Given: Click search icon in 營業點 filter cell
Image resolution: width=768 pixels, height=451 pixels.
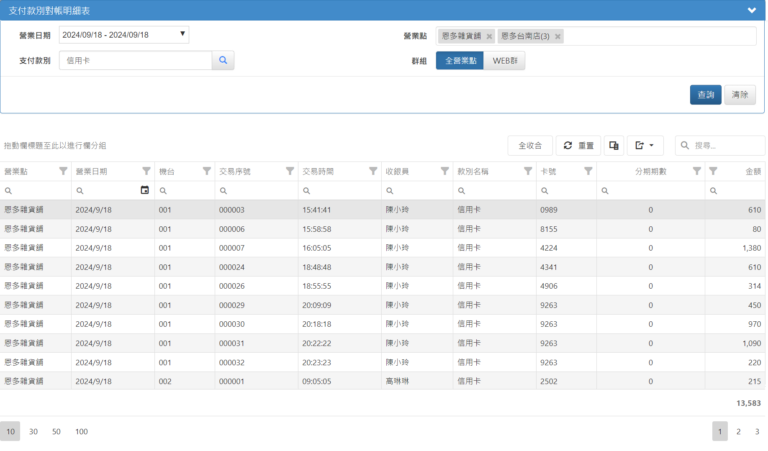Looking at the screenshot, I should [x=8, y=190].
